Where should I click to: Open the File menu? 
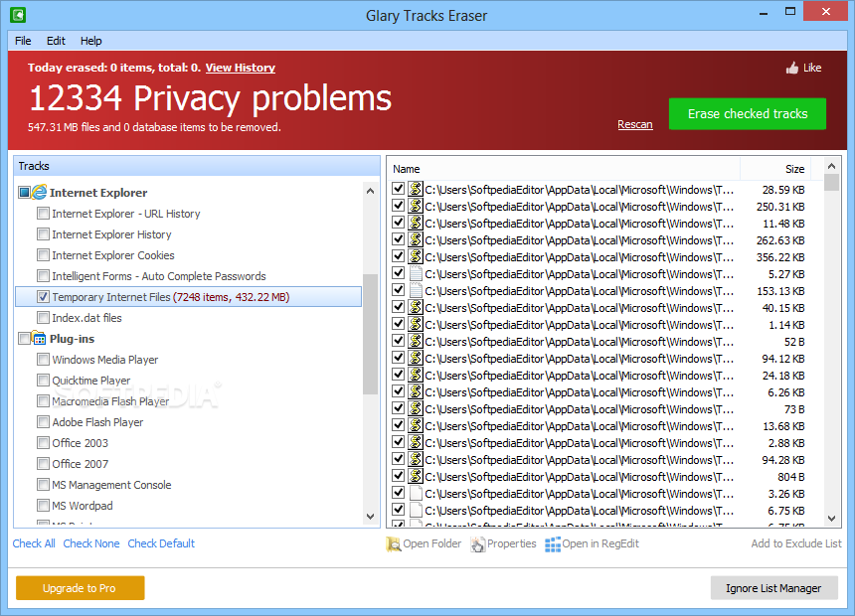click(x=23, y=41)
